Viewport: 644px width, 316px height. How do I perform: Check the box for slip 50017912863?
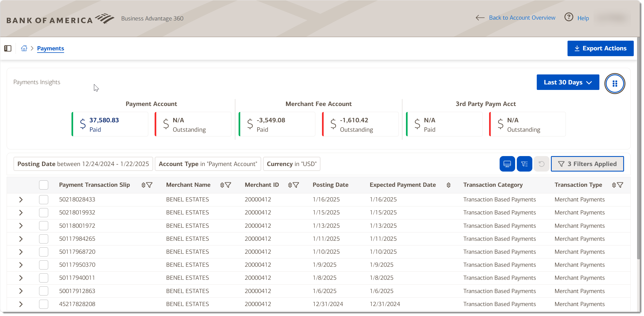click(44, 291)
